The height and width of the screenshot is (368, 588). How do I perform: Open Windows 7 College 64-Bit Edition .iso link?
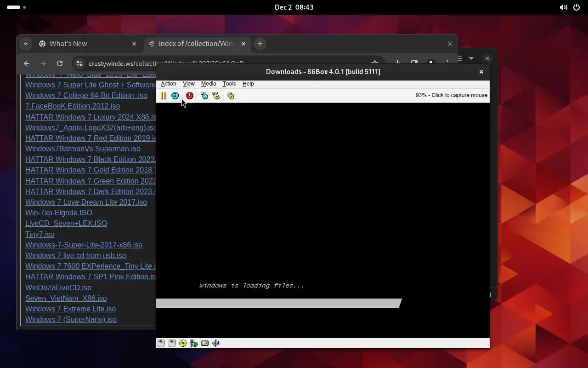(86, 96)
